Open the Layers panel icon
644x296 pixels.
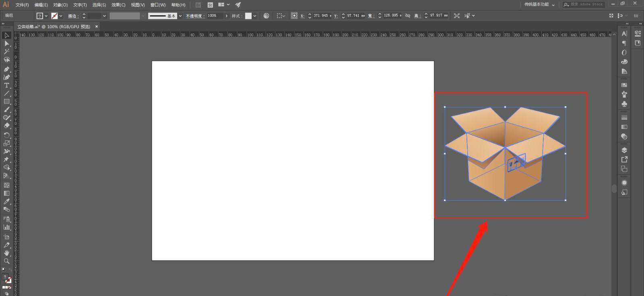[624, 150]
